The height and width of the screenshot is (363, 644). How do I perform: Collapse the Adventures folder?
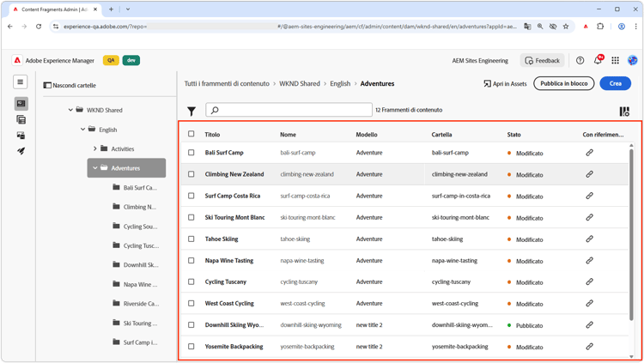95,168
